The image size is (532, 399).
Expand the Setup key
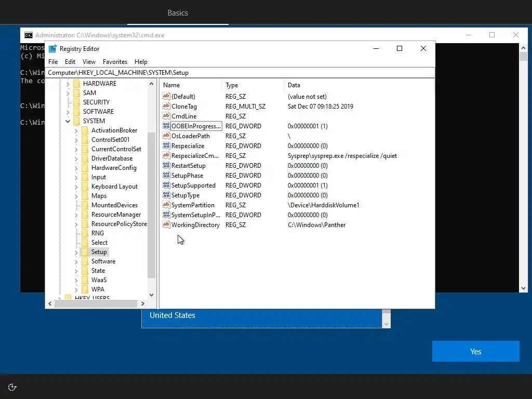point(76,252)
